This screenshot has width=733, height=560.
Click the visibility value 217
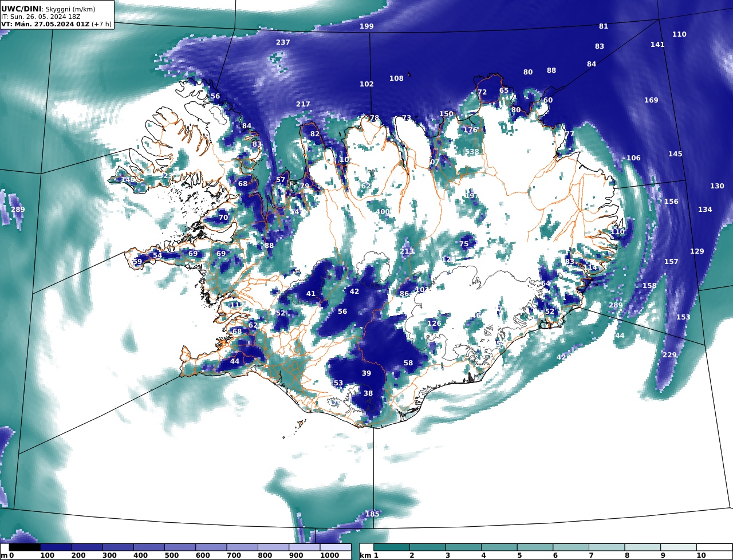tap(303, 104)
